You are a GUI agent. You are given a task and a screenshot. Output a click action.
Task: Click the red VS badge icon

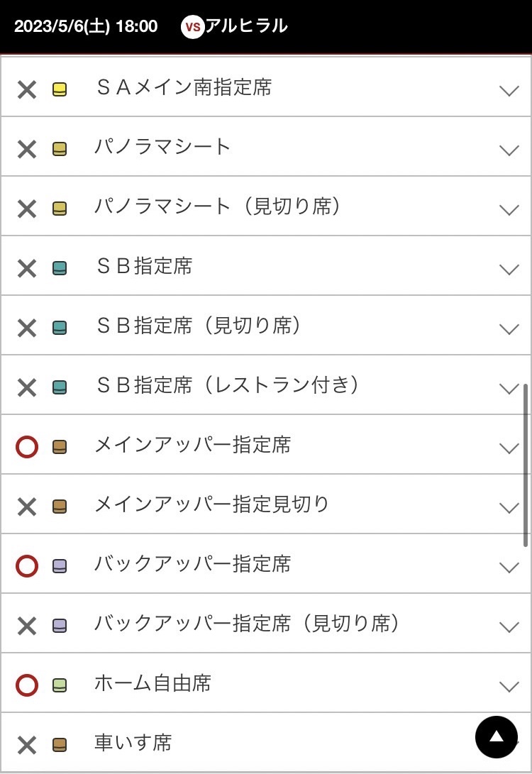tap(192, 28)
